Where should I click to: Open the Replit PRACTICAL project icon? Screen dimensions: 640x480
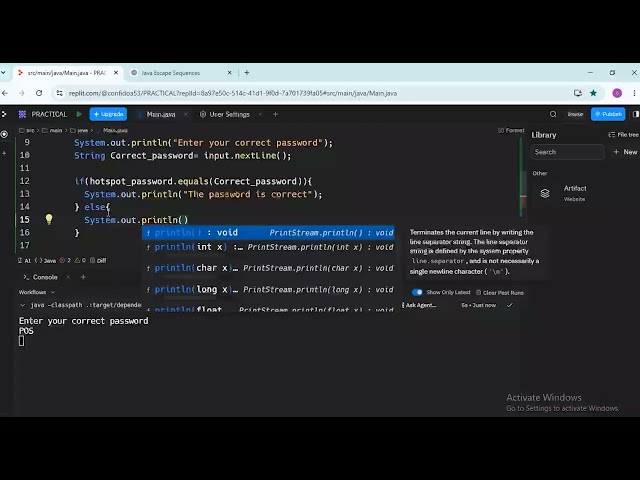point(22,114)
